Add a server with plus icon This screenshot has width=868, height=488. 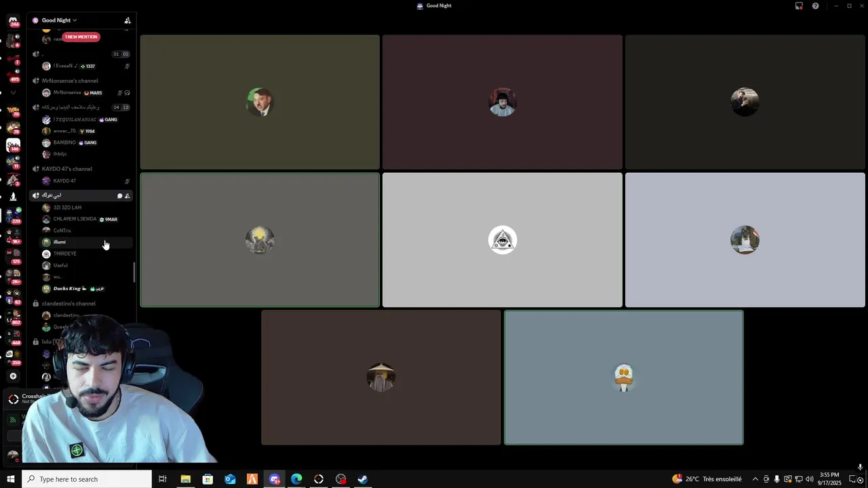pyautogui.click(x=13, y=376)
